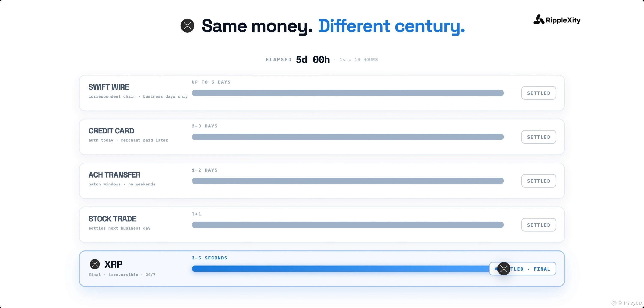Click the RippleXity logo in the corner

557,19
